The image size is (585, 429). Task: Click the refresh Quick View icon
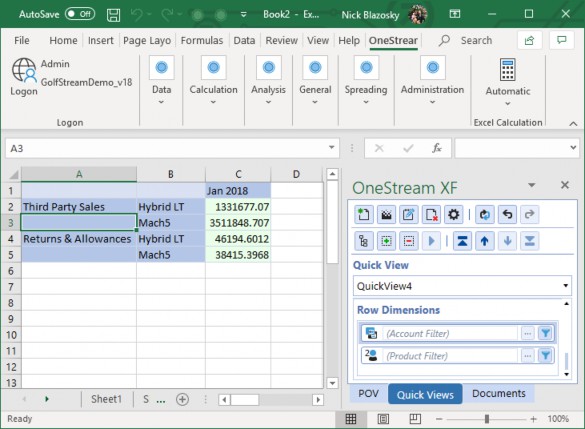[x=485, y=215]
